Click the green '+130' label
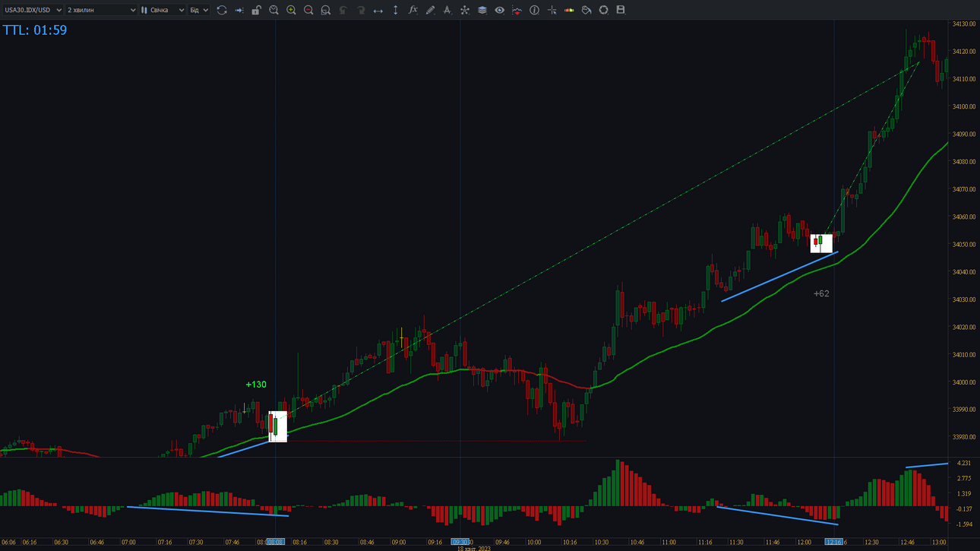 pyautogui.click(x=256, y=385)
